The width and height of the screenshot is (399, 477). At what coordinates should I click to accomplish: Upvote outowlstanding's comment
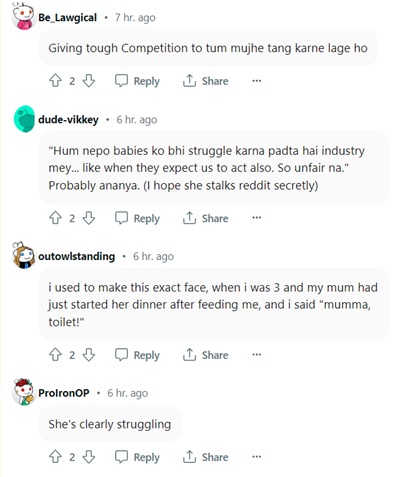coord(55,355)
